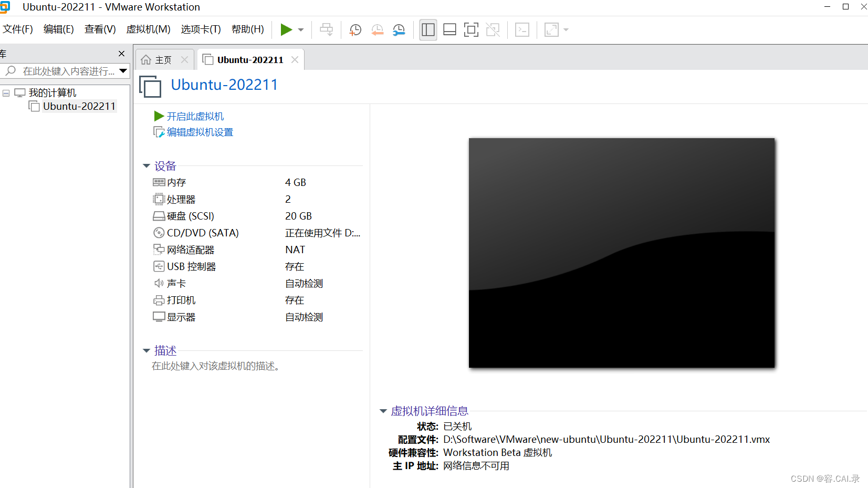The width and height of the screenshot is (868, 488).
Task: Toggle the thumbnail bar view icon
Action: pos(450,30)
